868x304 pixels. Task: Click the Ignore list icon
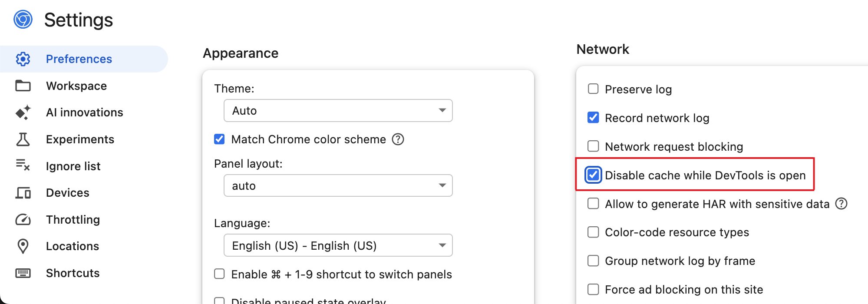coord(23,166)
